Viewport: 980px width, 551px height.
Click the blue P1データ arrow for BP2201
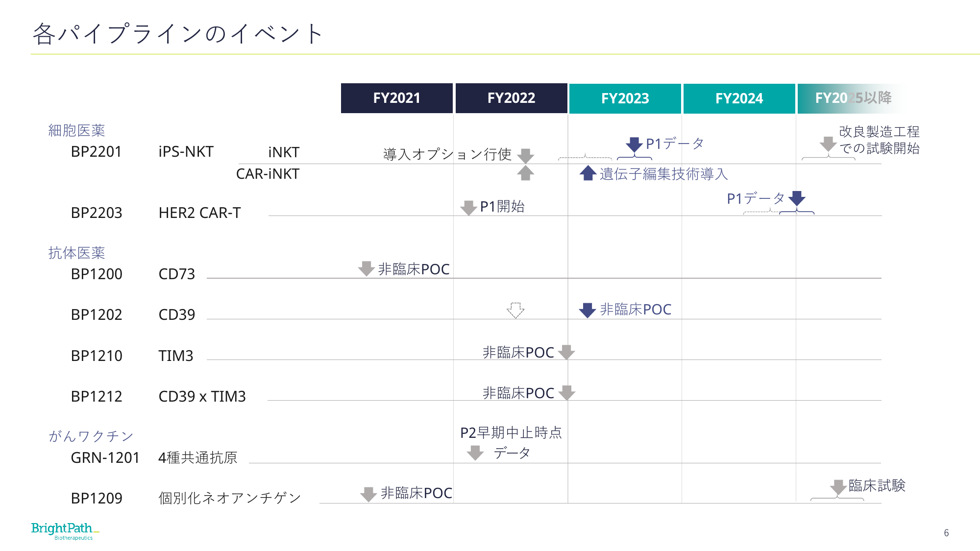pos(635,144)
